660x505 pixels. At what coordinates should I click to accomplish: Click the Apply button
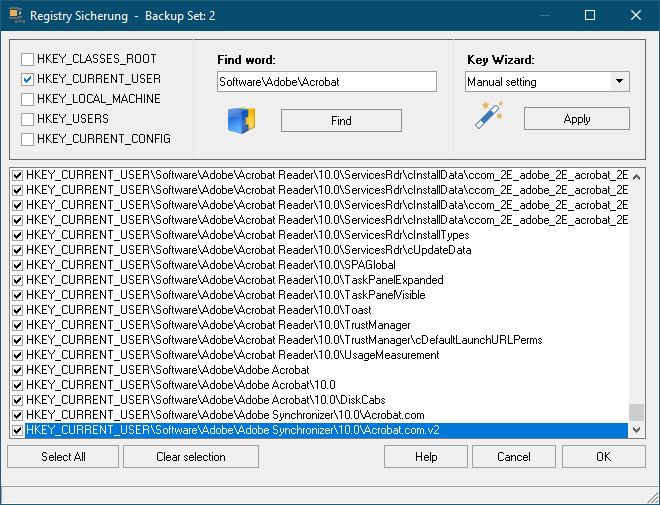point(577,119)
